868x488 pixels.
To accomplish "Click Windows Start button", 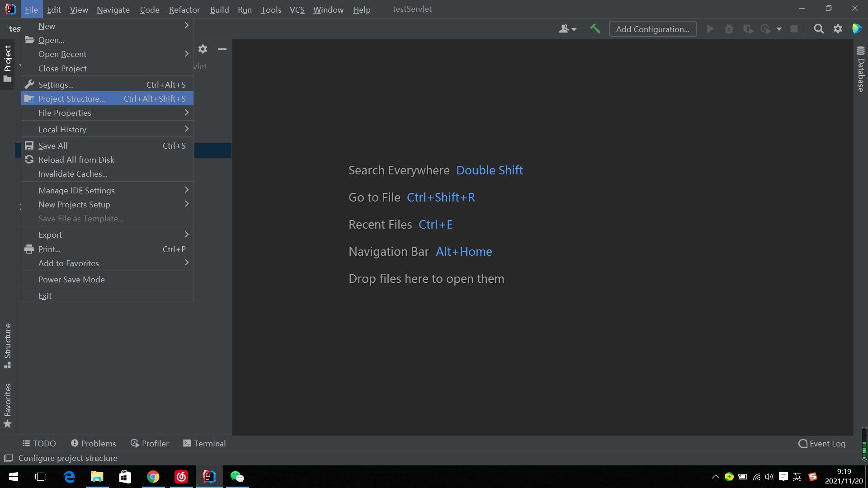I will click(x=14, y=477).
